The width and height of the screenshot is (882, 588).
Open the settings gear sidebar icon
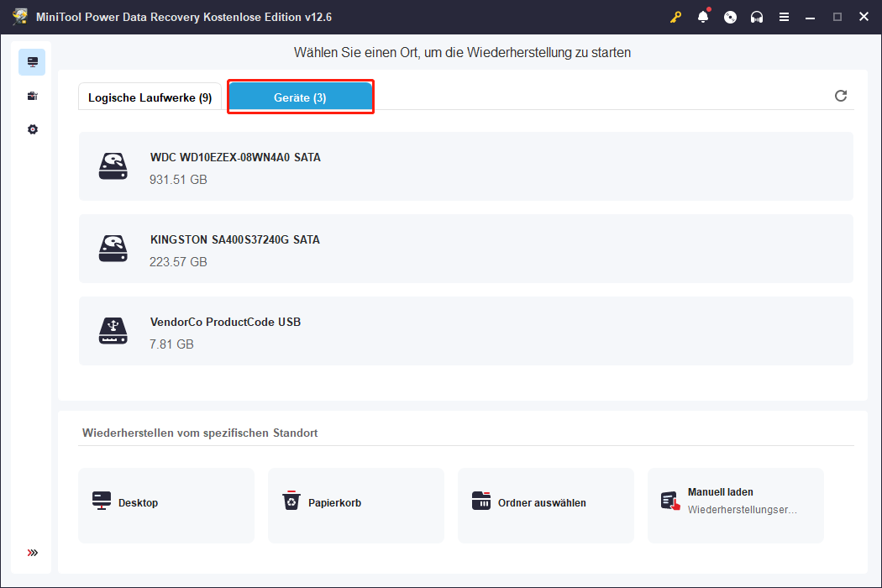pyautogui.click(x=33, y=129)
